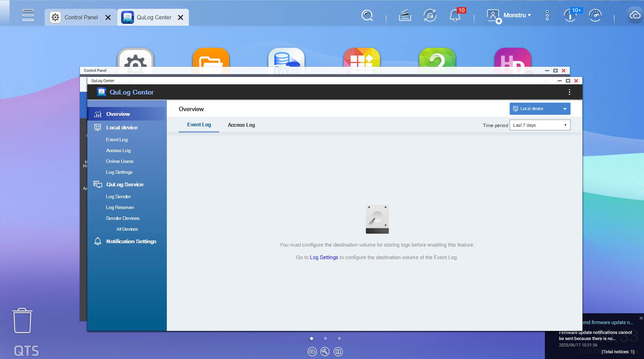Maximize the QuLog Center window
Screen dimensions: 644x359
point(568,81)
